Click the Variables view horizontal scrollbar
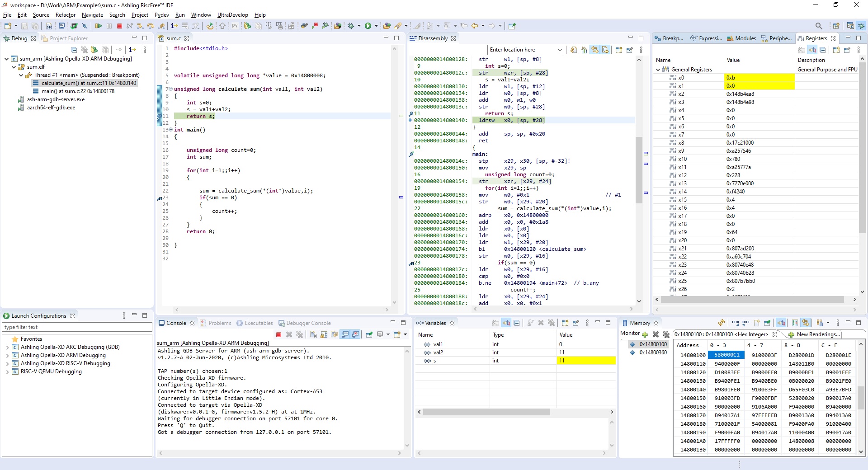 coord(486,412)
